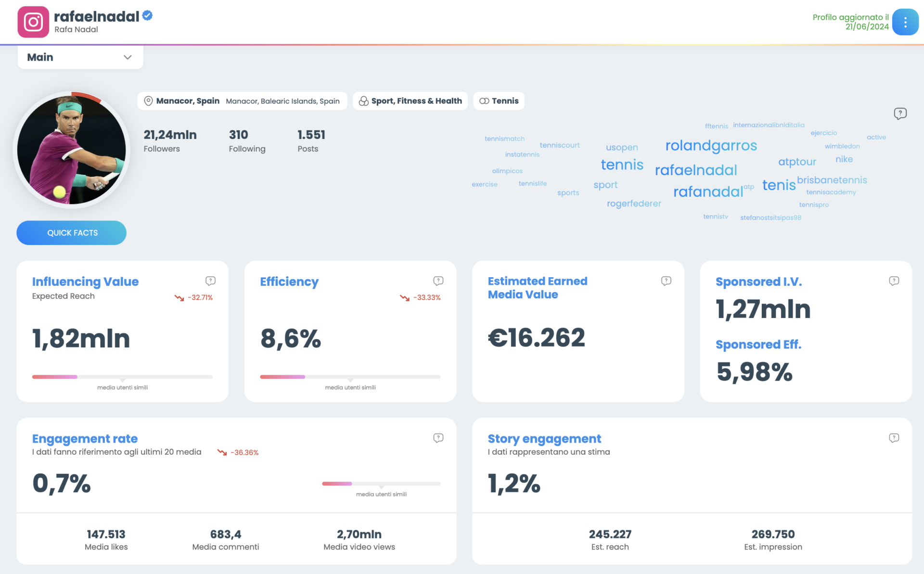The height and width of the screenshot is (574, 924).
Task: Click the 683,4 Media commenti value
Action: 226,534
